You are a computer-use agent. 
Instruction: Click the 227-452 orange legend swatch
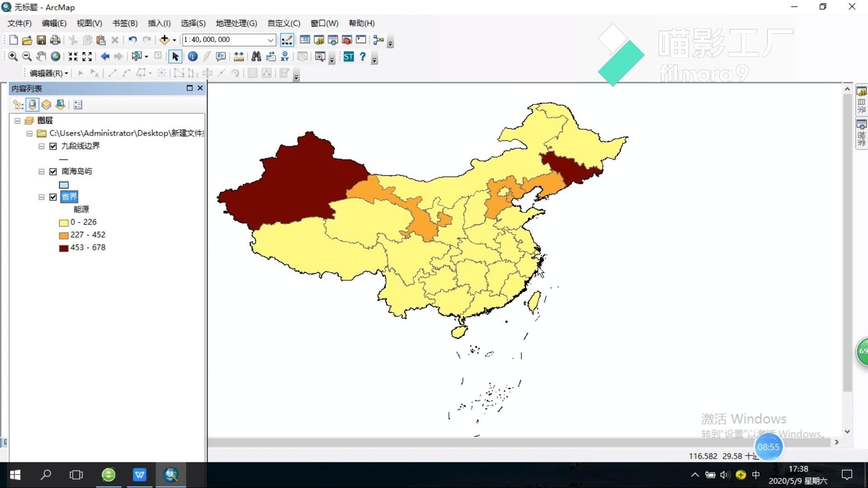point(64,235)
